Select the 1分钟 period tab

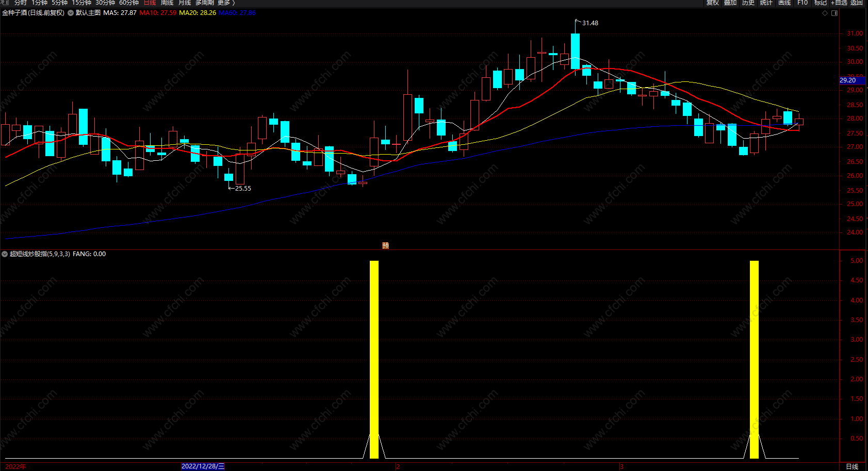pos(39,3)
